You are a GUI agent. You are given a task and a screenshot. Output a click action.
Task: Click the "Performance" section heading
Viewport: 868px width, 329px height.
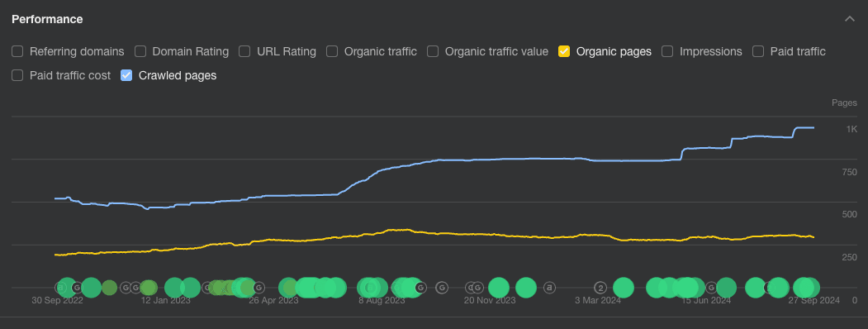tap(48, 19)
